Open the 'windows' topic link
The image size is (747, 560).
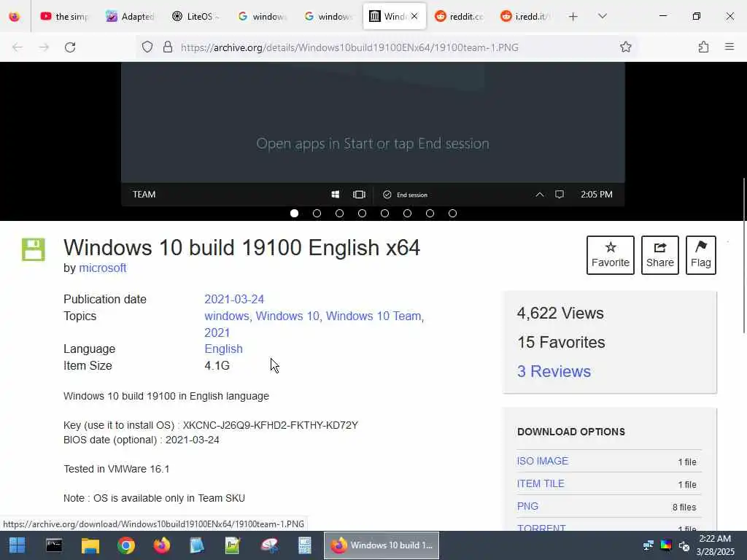coord(226,316)
